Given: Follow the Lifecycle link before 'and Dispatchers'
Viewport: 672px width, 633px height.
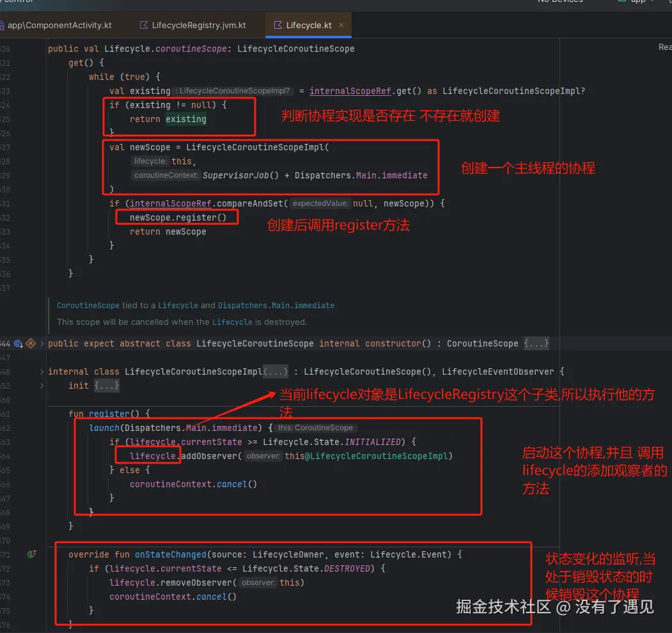Looking at the screenshot, I should 178,306.
